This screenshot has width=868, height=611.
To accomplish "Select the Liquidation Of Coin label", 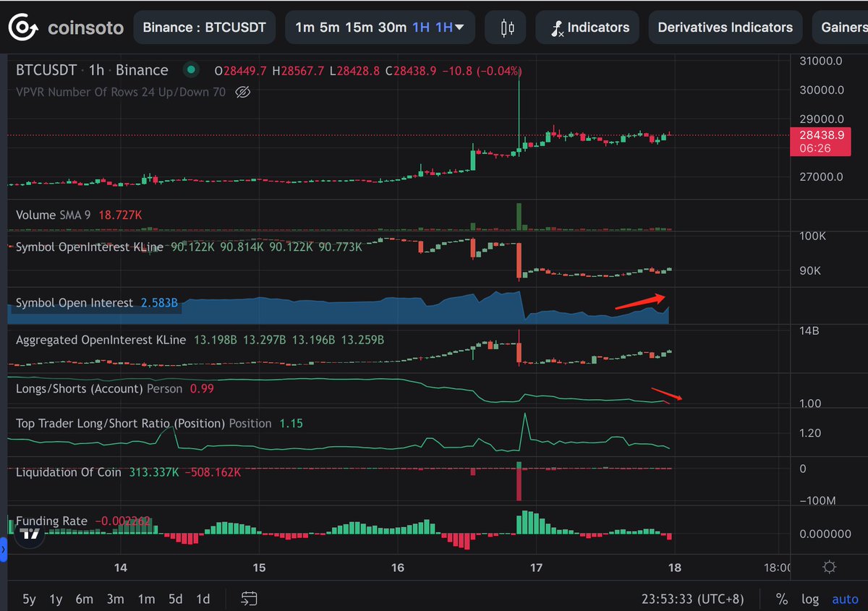I will tap(69, 472).
